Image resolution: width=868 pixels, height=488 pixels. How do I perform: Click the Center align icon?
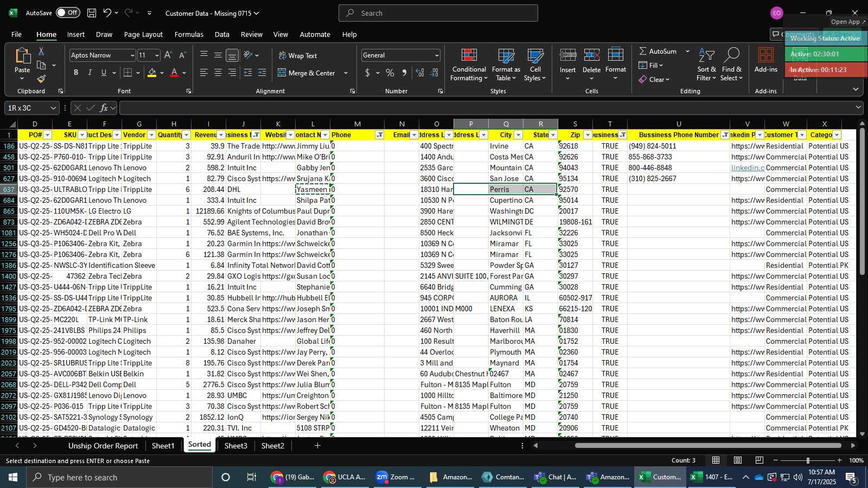pyautogui.click(x=218, y=73)
